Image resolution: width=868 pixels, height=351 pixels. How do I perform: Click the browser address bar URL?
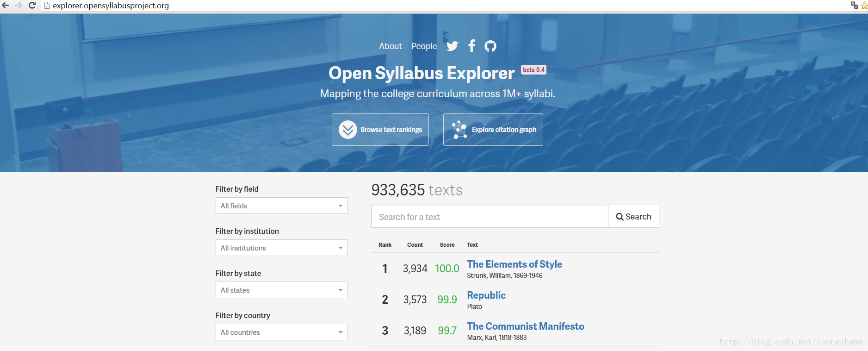tap(111, 6)
